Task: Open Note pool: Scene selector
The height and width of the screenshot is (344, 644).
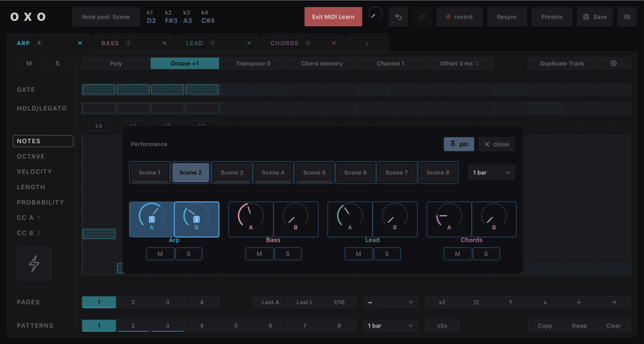Action: pos(106,17)
